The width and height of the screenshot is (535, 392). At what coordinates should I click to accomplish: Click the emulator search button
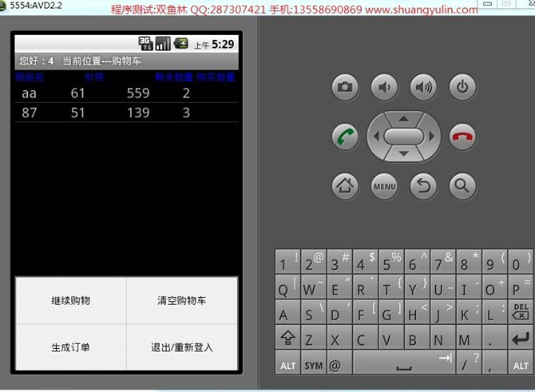point(462,186)
